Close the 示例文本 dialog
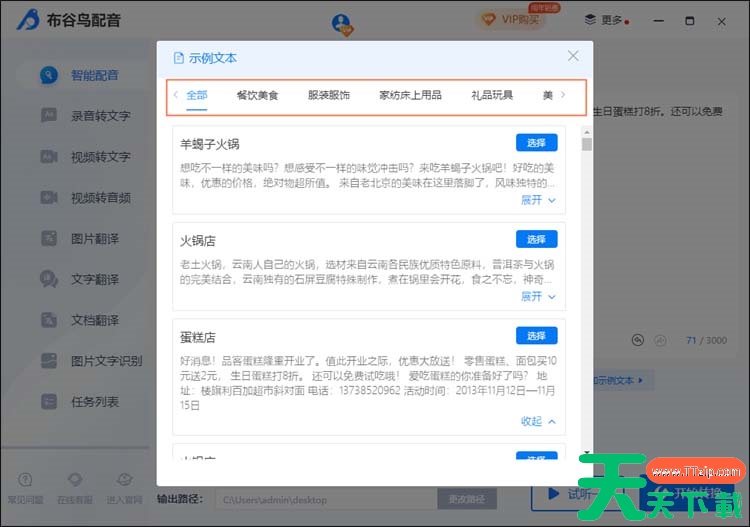This screenshot has width=750, height=527. click(573, 56)
